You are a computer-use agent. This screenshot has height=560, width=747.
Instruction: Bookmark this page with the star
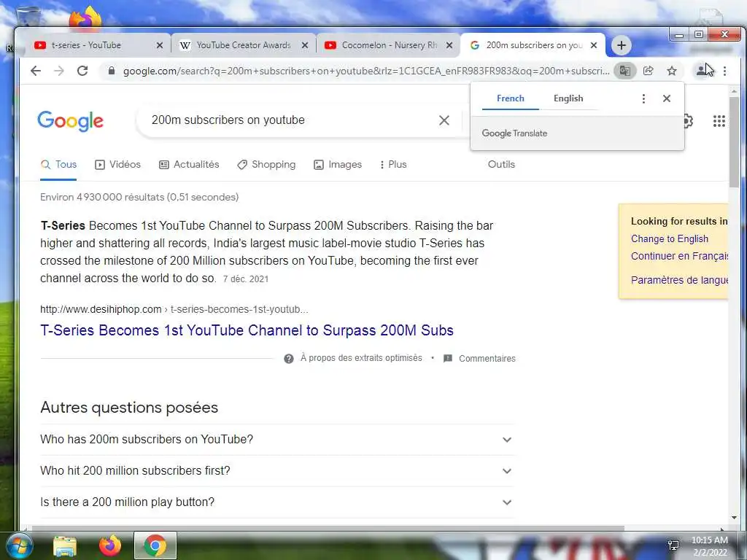tap(672, 71)
